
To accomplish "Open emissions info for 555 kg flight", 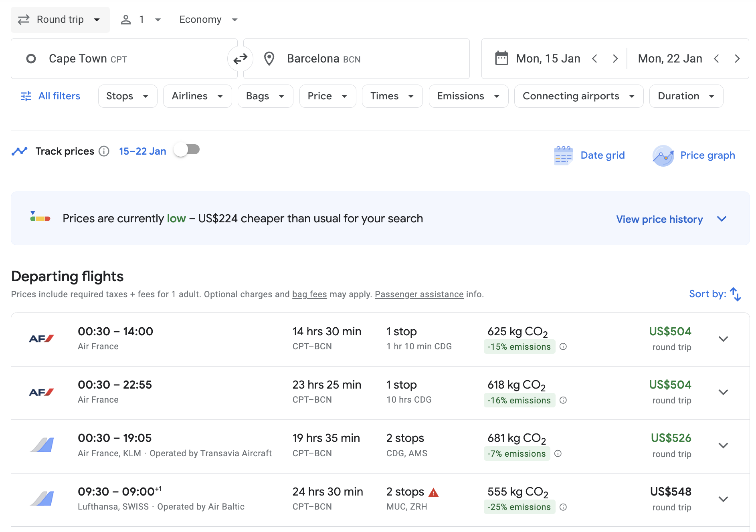I will click(563, 507).
